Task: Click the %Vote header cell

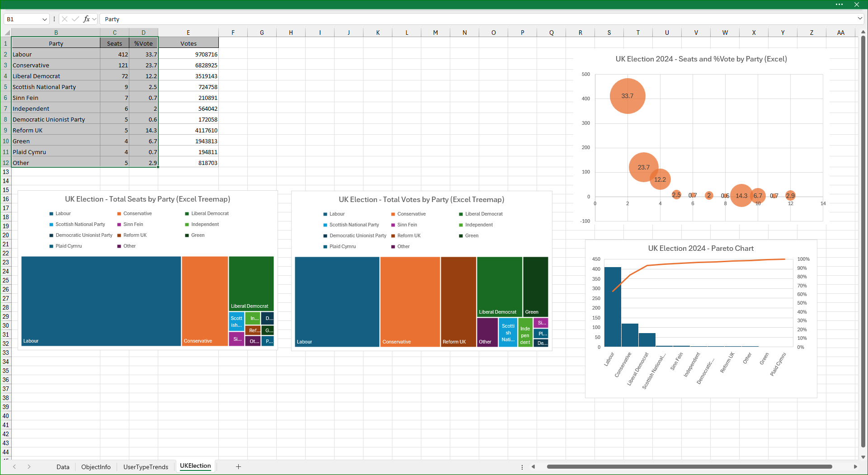Action: click(143, 43)
